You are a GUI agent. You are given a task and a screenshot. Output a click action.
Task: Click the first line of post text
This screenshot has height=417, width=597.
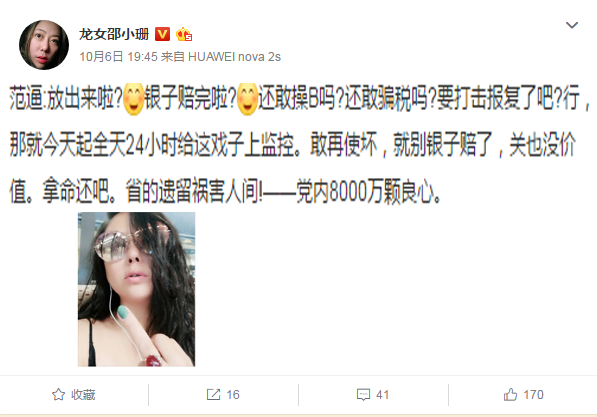[x=300, y=99]
